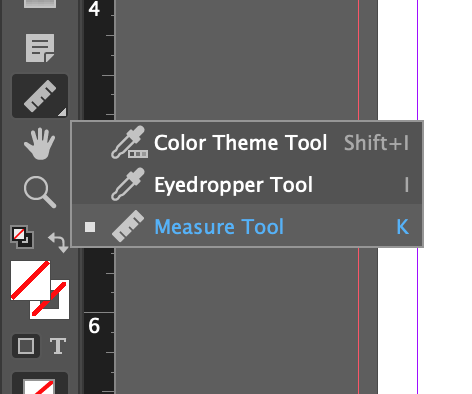Select the Hand tool
Image resolution: width=472 pixels, height=394 pixels.
[x=40, y=144]
